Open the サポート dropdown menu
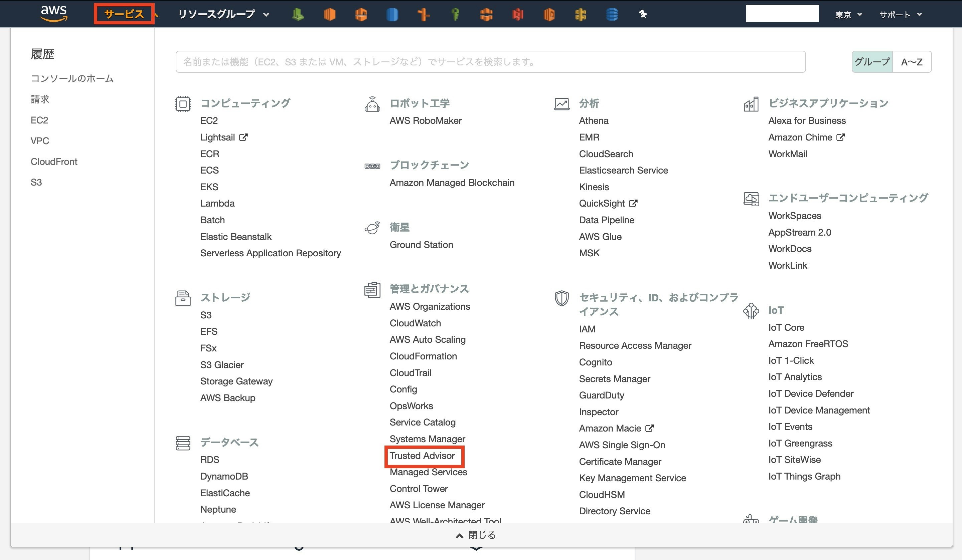This screenshot has height=560, width=962. click(901, 15)
